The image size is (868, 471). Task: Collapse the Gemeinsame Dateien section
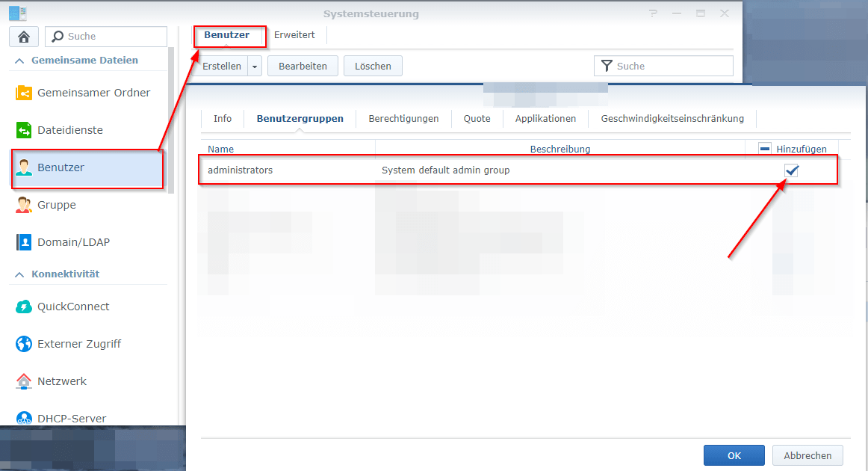pos(19,61)
